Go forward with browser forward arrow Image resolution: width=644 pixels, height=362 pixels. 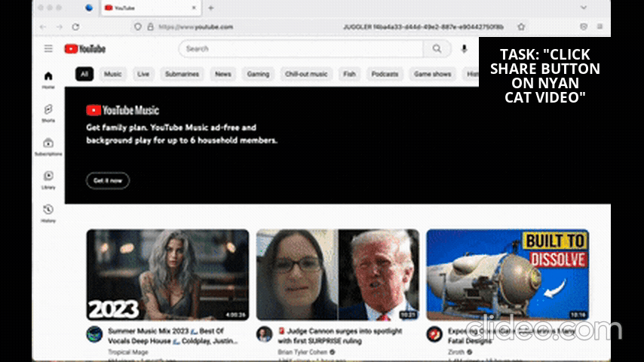pyautogui.click(x=60, y=26)
